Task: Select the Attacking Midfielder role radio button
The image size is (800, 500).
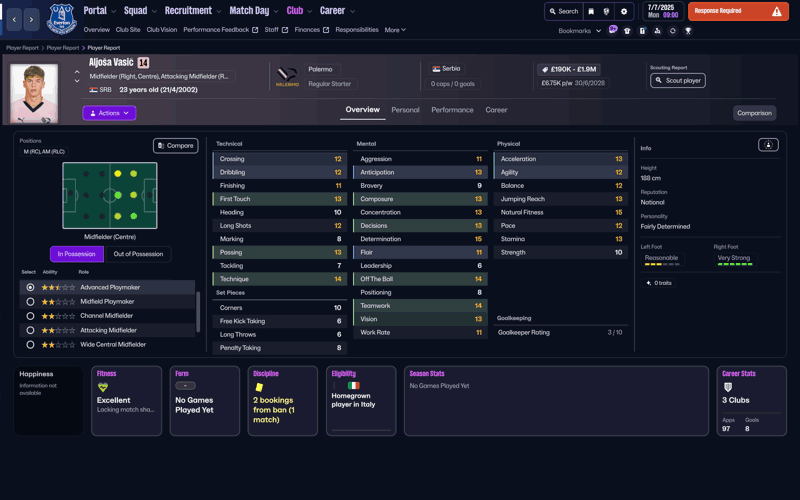Action: pyautogui.click(x=30, y=330)
